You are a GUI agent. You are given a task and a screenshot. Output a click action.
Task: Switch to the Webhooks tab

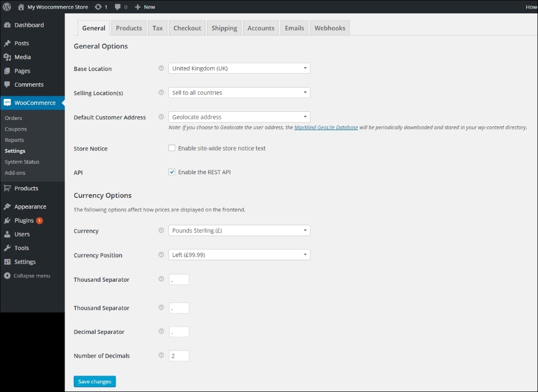coord(330,28)
